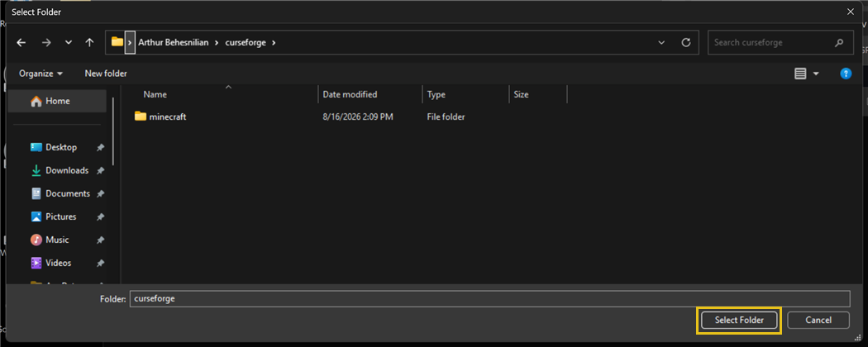
Task: Navigate to Arthur Behesnilian breadcrumb
Action: (x=174, y=43)
